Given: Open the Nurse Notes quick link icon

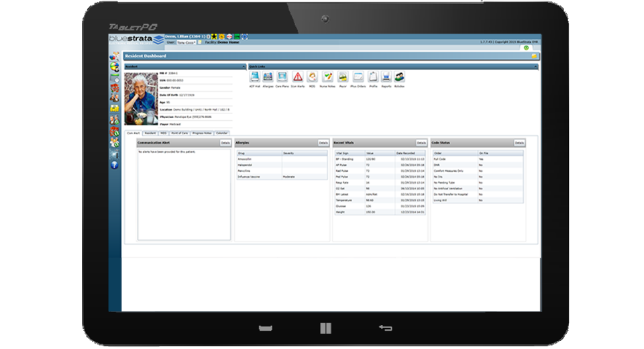Looking at the screenshot, I should [x=327, y=77].
